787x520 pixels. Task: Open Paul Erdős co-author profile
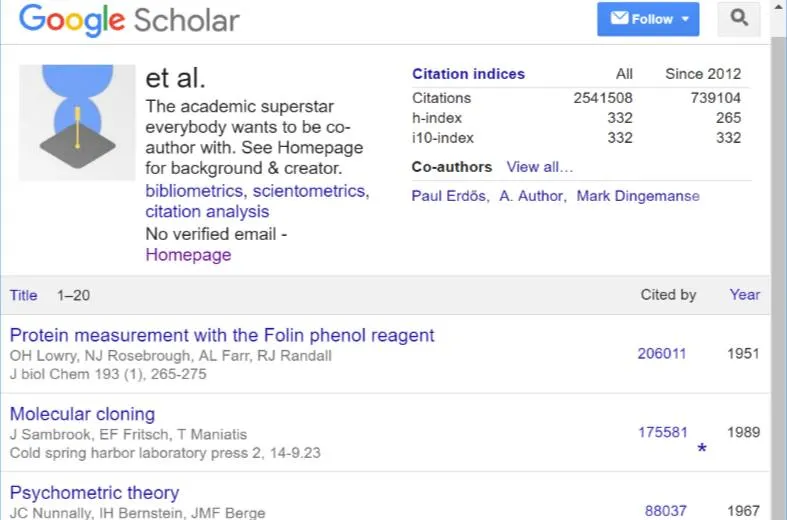click(x=450, y=196)
